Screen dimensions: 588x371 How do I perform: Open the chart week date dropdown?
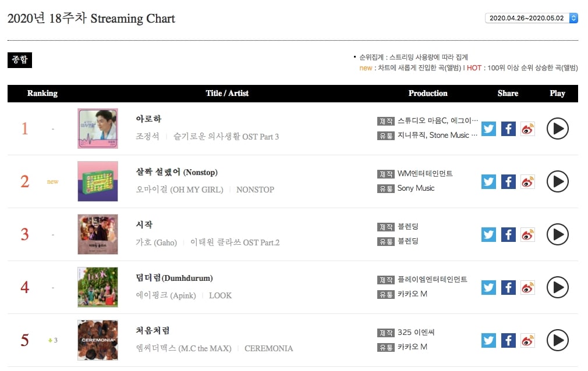(532, 18)
